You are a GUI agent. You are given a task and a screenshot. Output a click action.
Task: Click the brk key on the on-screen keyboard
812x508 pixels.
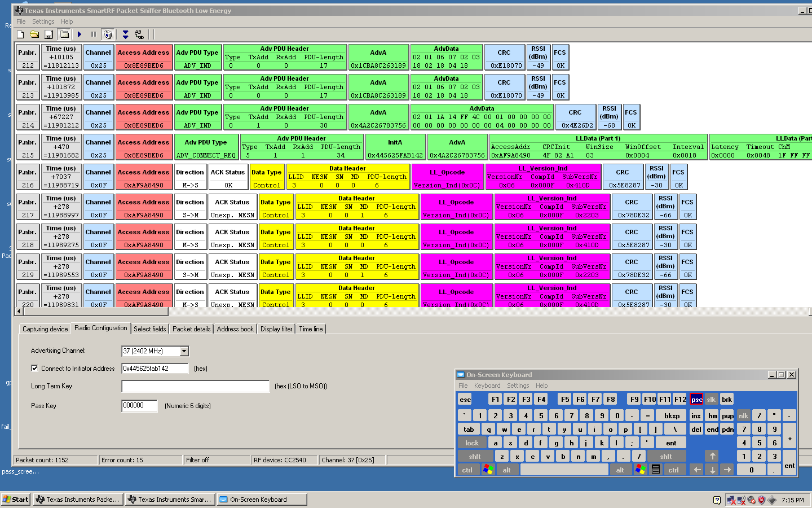click(x=727, y=400)
